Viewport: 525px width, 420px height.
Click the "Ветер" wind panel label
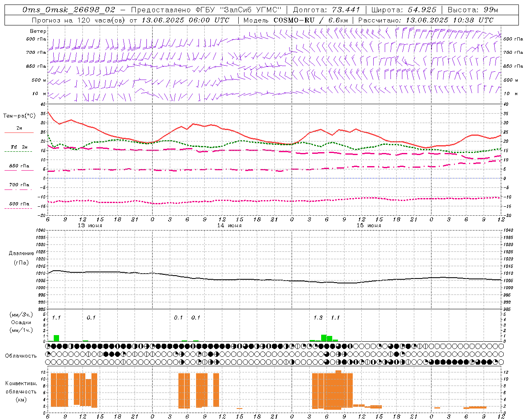pyautogui.click(x=38, y=31)
